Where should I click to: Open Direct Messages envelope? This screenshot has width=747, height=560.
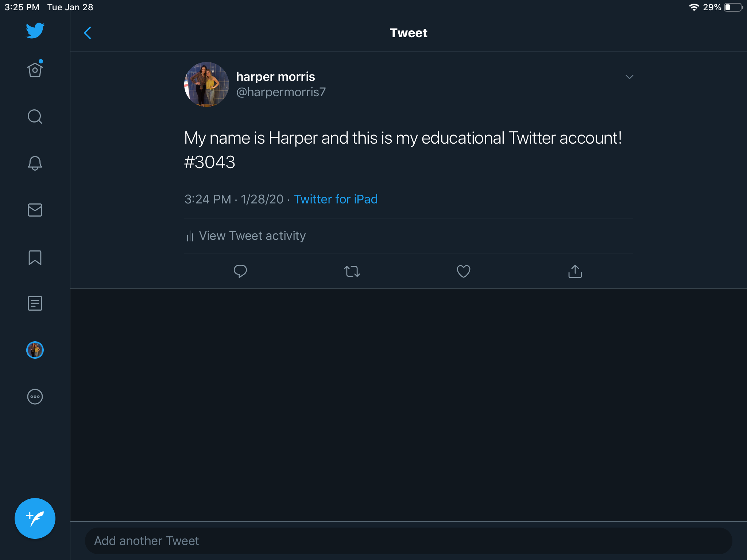(35, 210)
